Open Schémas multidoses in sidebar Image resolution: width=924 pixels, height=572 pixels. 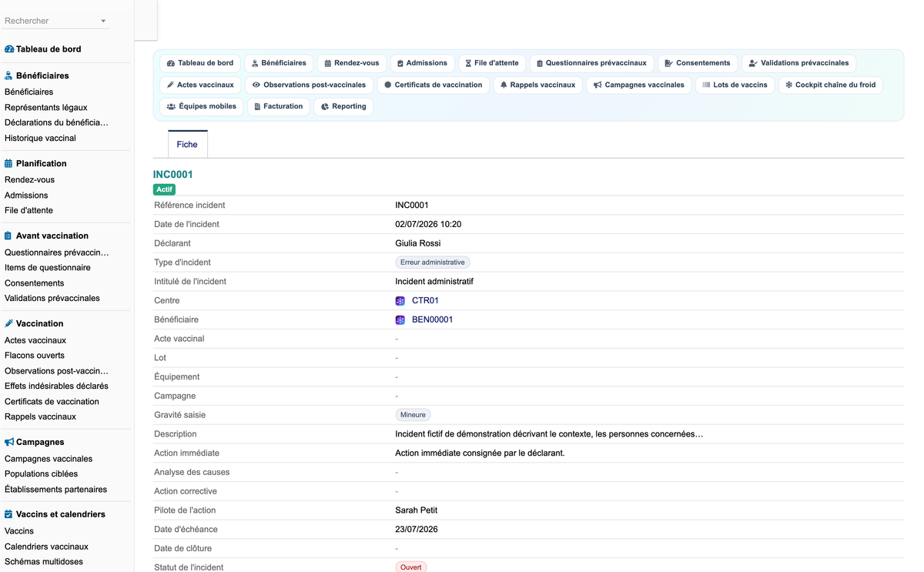[44, 562]
